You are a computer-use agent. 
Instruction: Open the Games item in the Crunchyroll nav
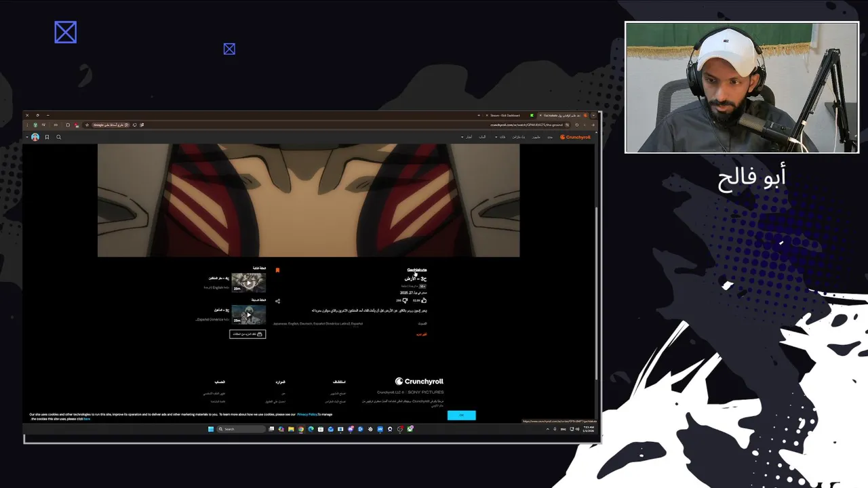(482, 137)
